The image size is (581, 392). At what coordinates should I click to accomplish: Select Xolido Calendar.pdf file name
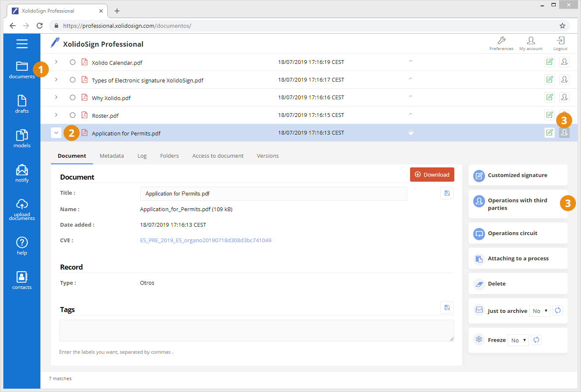pos(117,63)
